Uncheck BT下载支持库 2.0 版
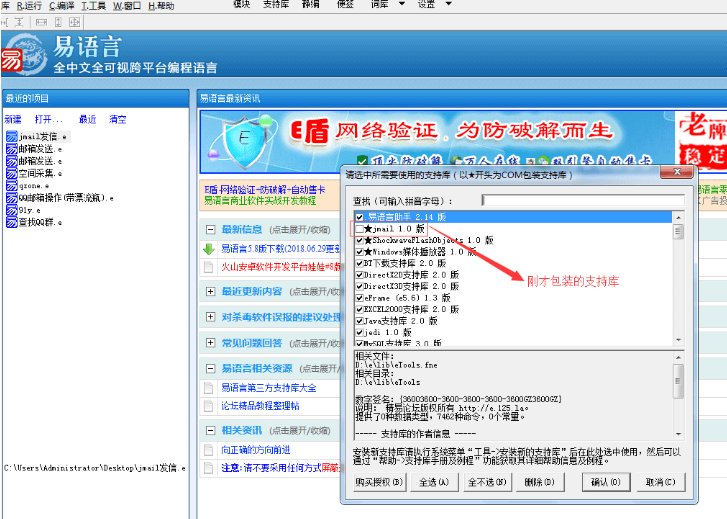The height and width of the screenshot is (519, 727). click(x=359, y=263)
